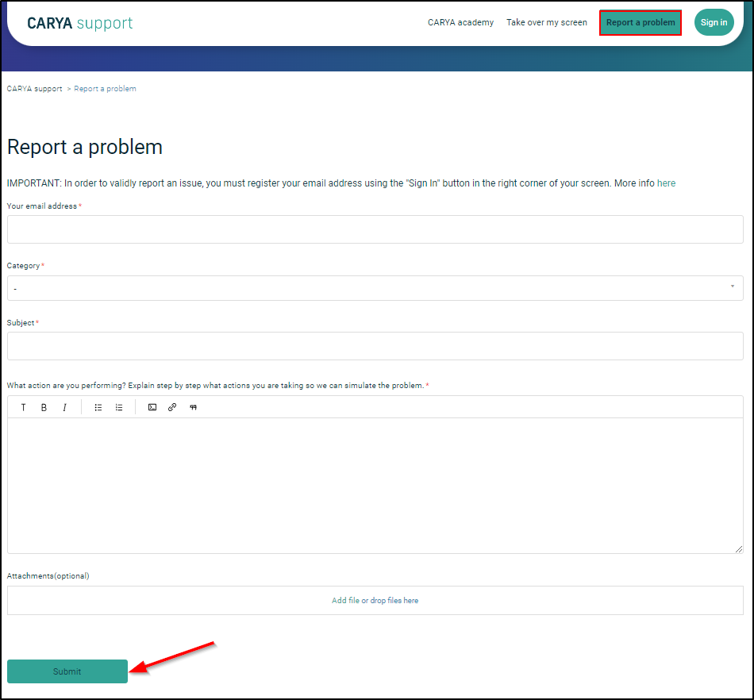Image resolution: width=754 pixels, height=700 pixels.
Task: Open Take over my screen
Action: (547, 22)
